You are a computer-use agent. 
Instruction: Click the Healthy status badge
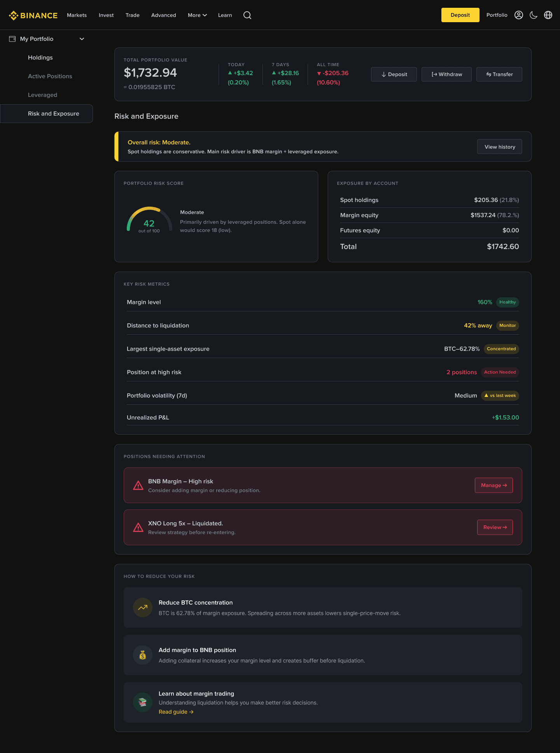tap(507, 302)
